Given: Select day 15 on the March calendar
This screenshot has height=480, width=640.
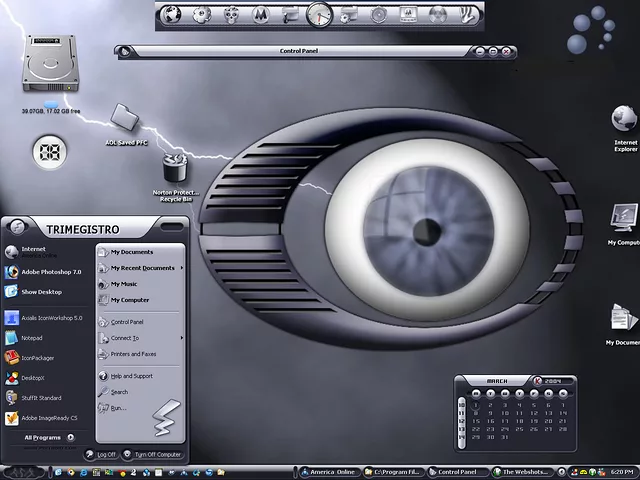Looking at the screenshot, I should click(x=476, y=421).
